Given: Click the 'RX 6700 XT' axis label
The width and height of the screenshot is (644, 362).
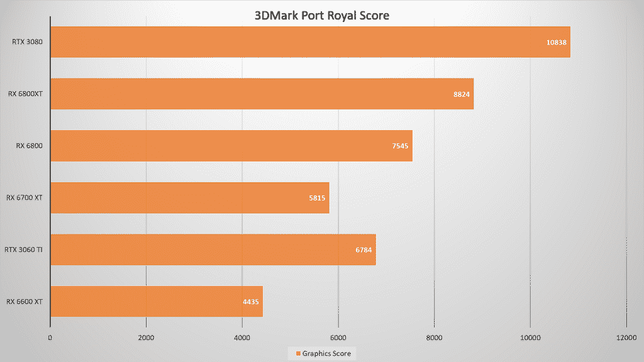Looking at the screenshot, I should [x=25, y=198].
